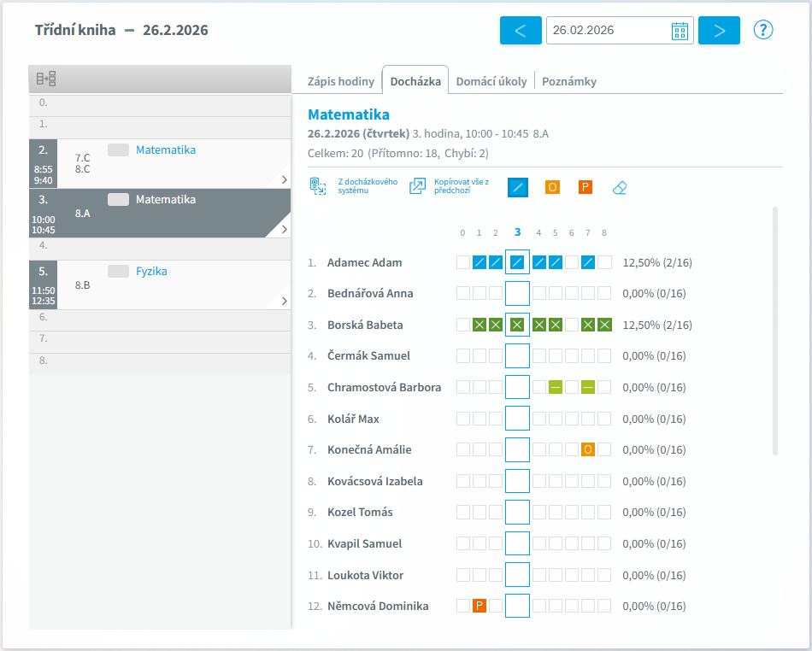Go to the next day
The width and height of the screenshot is (812, 651).
[719, 31]
